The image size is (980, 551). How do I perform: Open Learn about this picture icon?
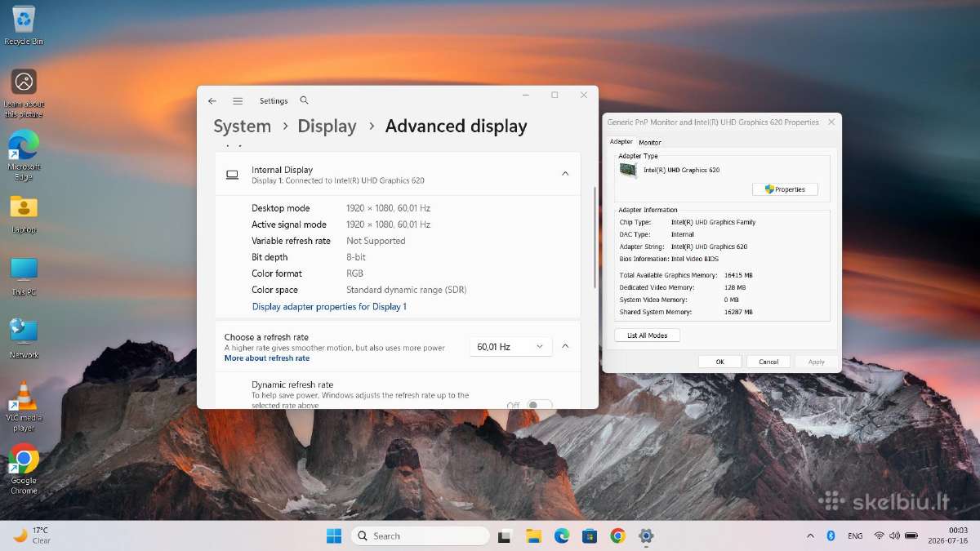click(x=24, y=92)
